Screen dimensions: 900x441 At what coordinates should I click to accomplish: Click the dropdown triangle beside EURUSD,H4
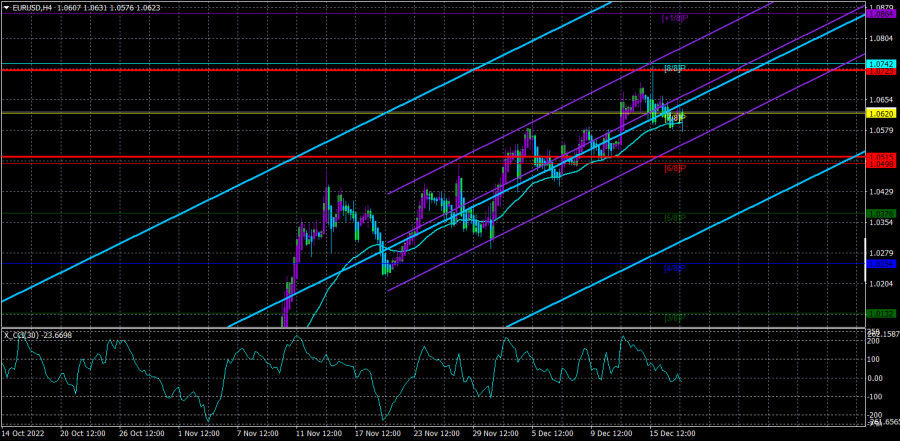[x=6, y=6]
